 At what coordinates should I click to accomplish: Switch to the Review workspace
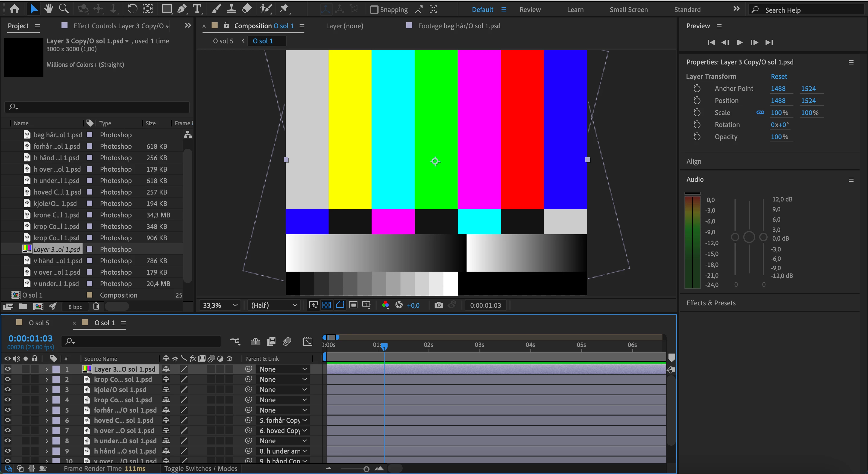[x=530, y=9]
